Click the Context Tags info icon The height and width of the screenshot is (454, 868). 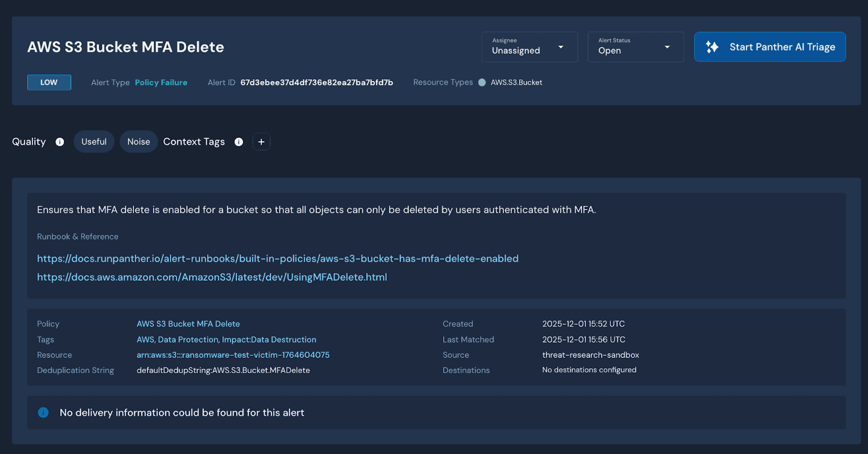tap(239, 142)
